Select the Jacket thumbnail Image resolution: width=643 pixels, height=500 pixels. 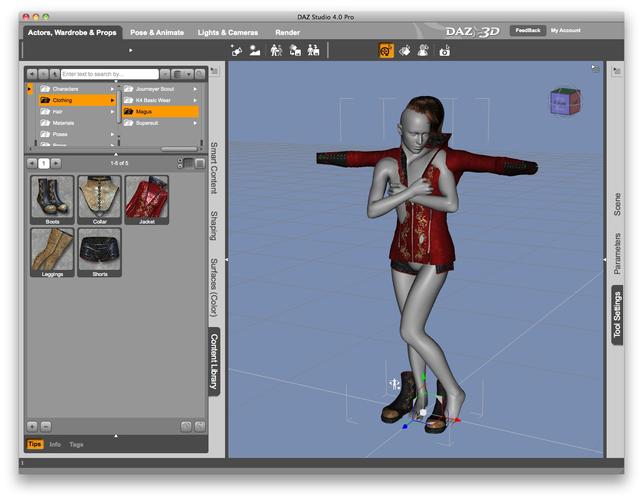click(x=147, y=200)
